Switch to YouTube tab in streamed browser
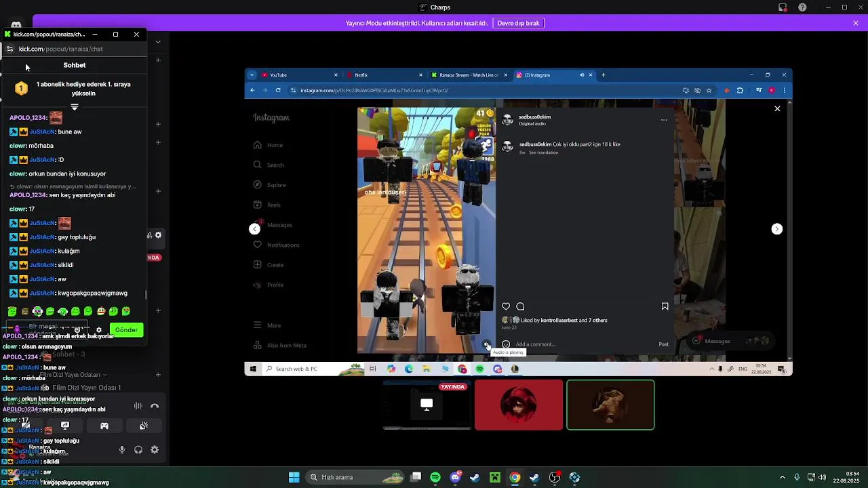This screenshot has width=868, height=488. point(298,75)
